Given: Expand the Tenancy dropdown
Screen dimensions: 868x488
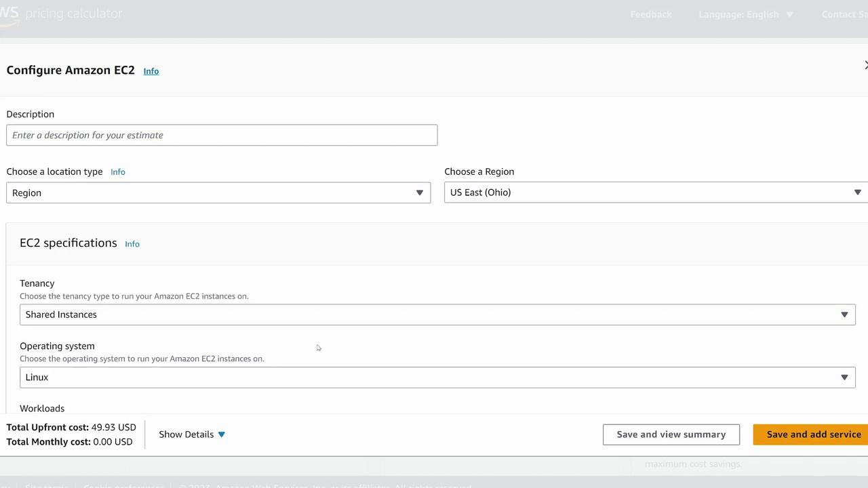Looking at the screenshot, I should coord(437,314).
